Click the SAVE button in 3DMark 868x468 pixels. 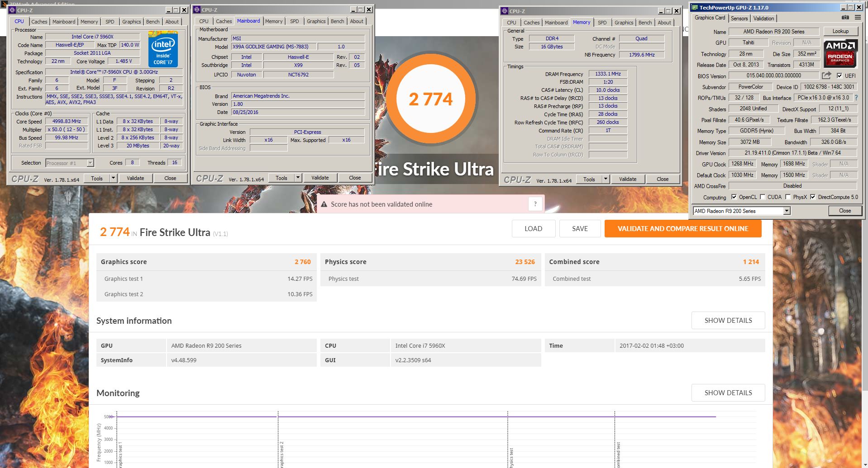pos(580,229)
